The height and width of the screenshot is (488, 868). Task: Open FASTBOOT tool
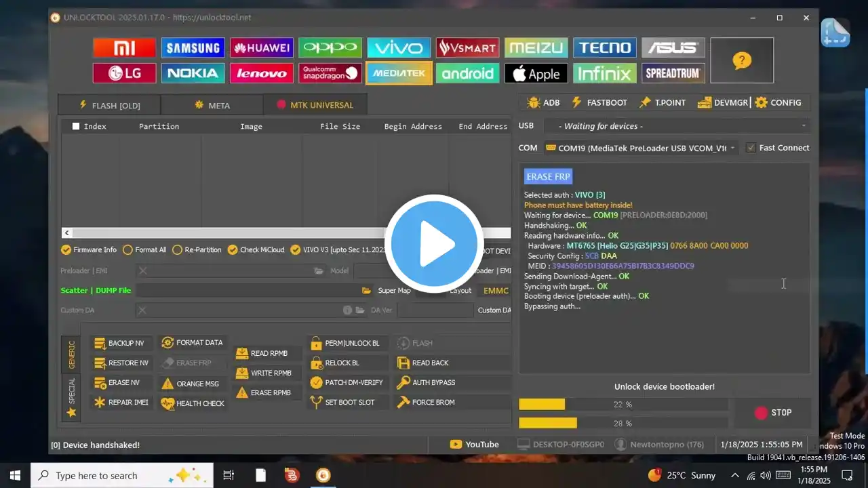pyautogui.click(x=599, y=102)
